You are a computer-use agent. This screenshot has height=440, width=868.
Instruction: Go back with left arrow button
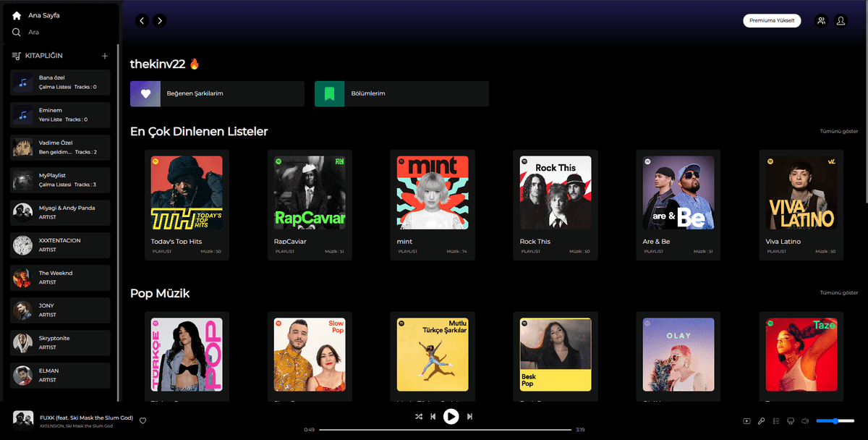pyautogui.click(x=142, y=21)
